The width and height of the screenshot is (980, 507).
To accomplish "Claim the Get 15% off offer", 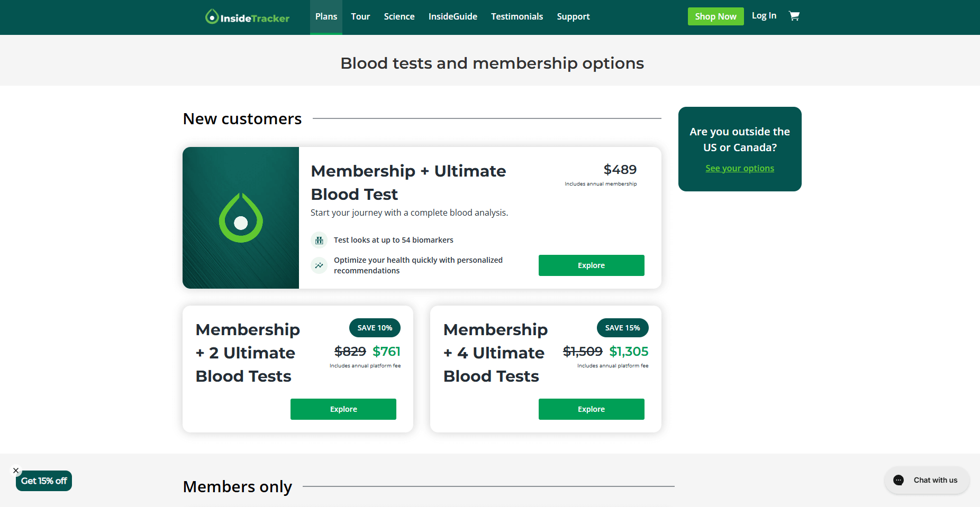I will click(x=43, y=481).
